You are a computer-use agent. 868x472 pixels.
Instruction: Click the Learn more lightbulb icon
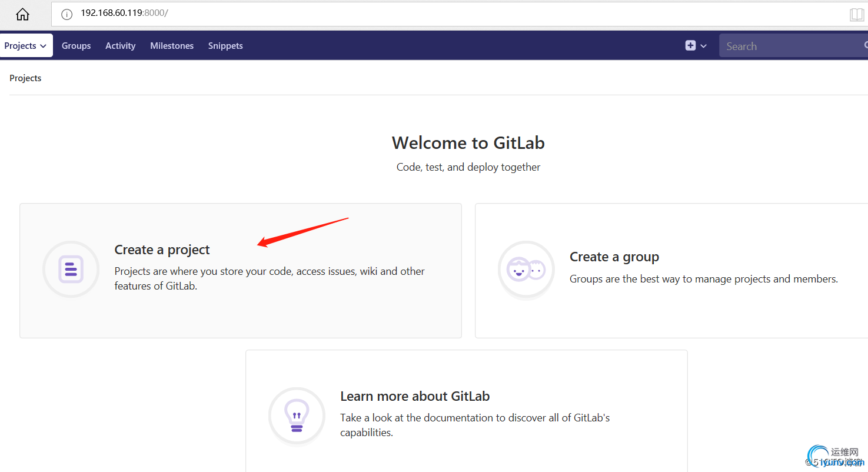pos(297,416)
